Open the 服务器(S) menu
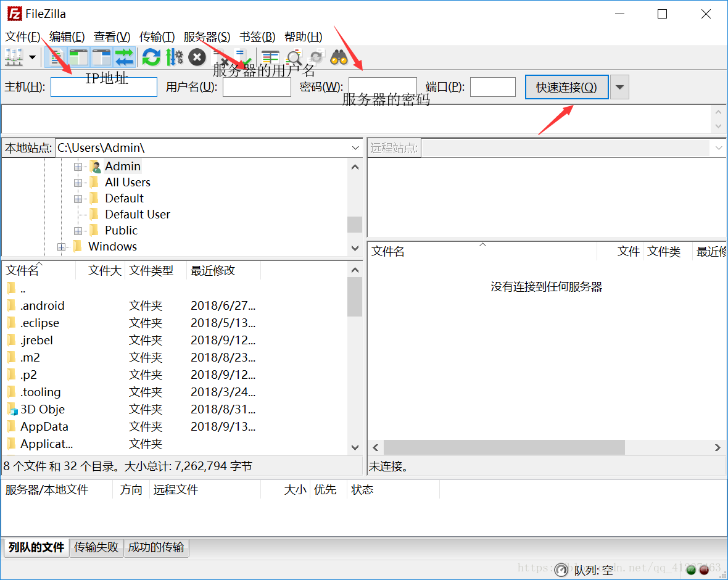728x580 pixels. click(x=207, y=36)
